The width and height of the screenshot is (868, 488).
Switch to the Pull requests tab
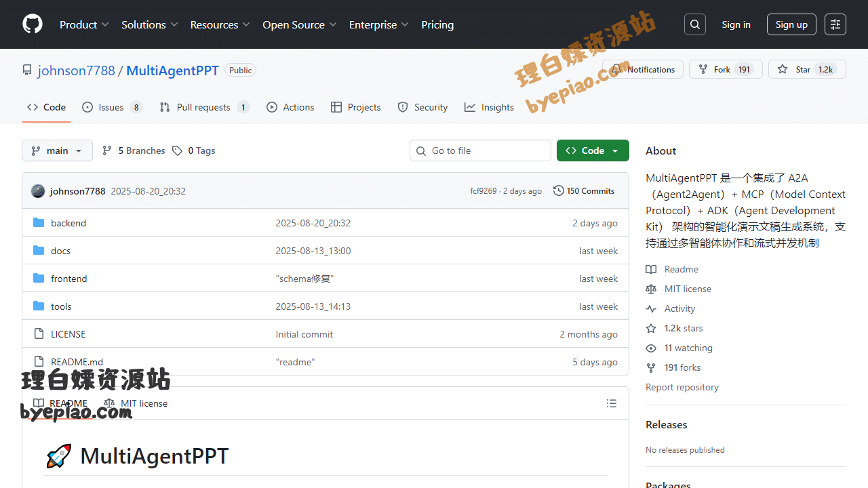[x=204, y=107]
